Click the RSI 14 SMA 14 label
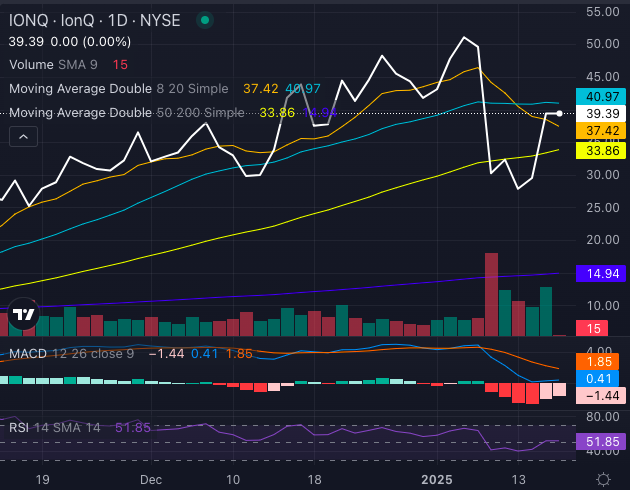This screenshot has width=630, height=490. [55, 427]
